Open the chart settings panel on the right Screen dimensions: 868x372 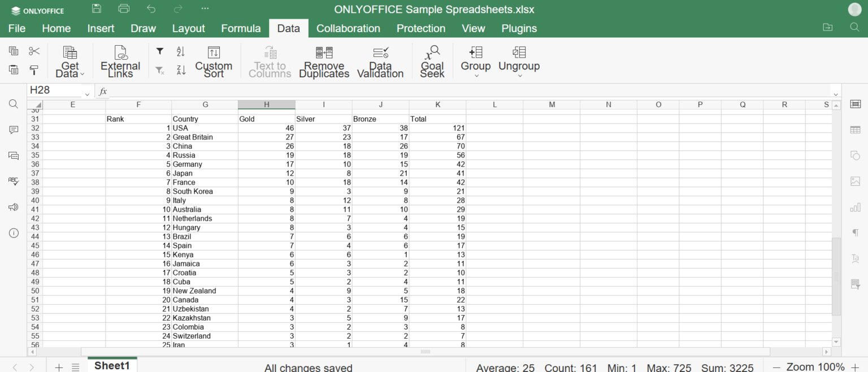click(855, 207)
